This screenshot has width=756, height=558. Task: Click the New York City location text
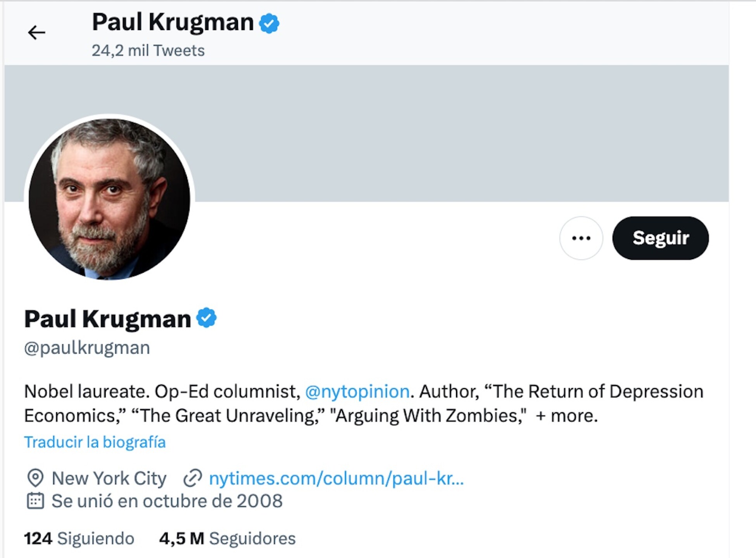(109, 478)
